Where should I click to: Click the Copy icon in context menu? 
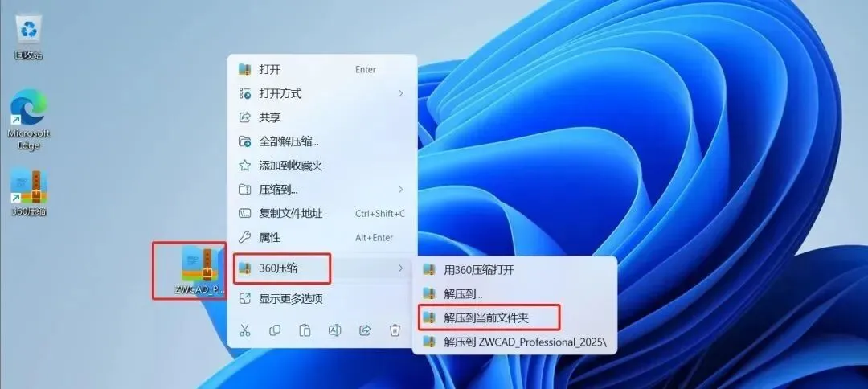(x=275, y=330)
